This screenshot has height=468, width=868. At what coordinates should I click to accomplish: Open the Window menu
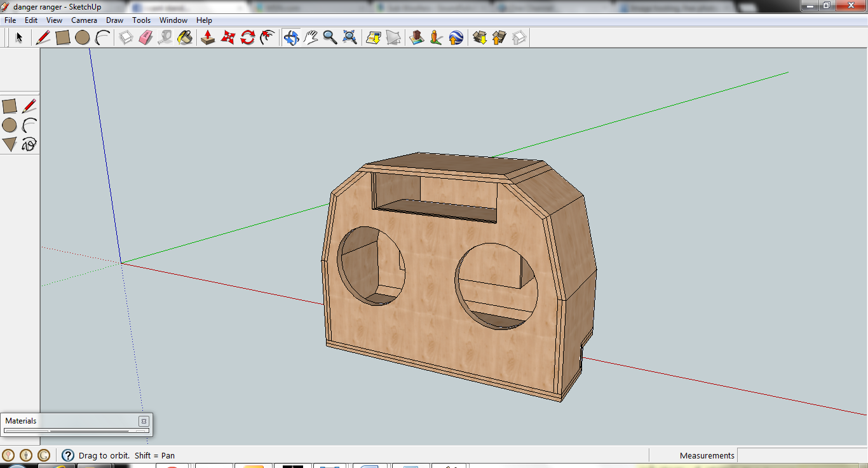173,20
